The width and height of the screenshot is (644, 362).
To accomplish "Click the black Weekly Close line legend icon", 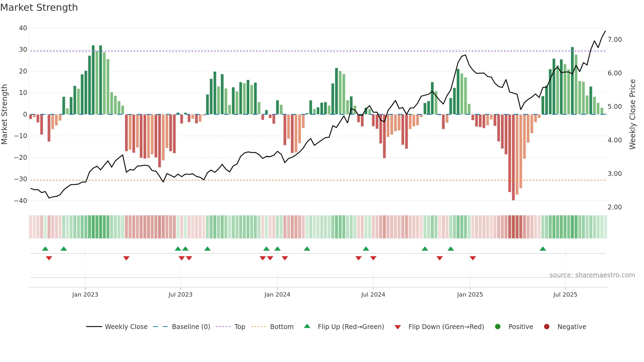I will 94,327.
